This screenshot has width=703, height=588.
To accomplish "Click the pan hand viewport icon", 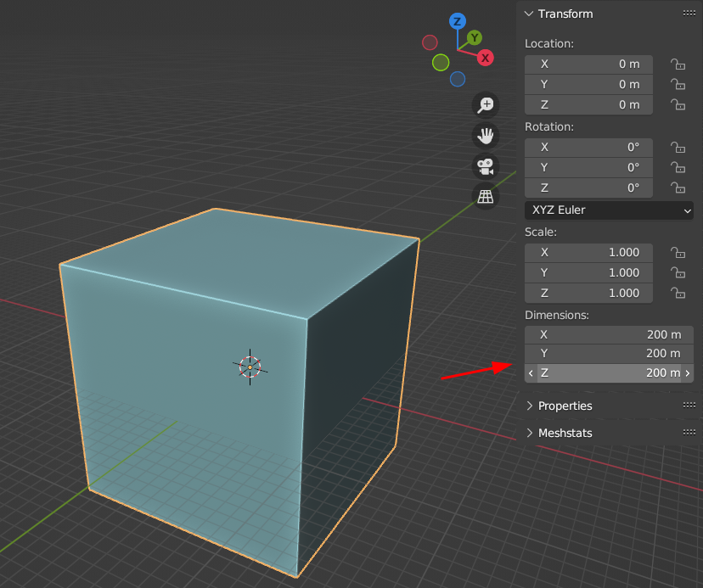I will click(486, 136).
